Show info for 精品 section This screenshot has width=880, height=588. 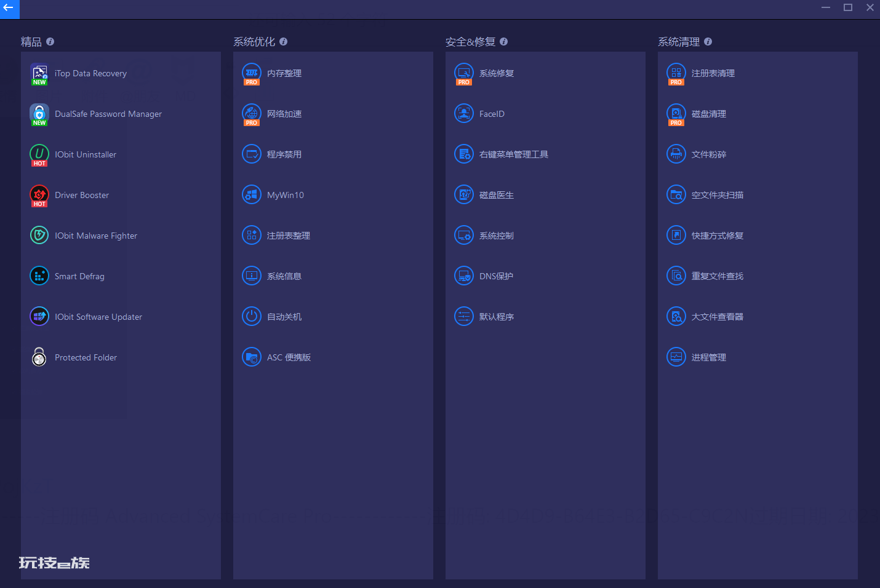click(x=50, y=42)
